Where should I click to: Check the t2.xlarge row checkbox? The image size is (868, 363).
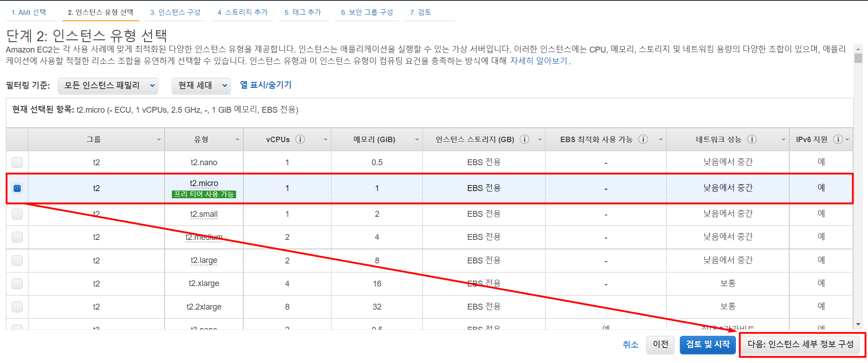(x=17, y=284)
